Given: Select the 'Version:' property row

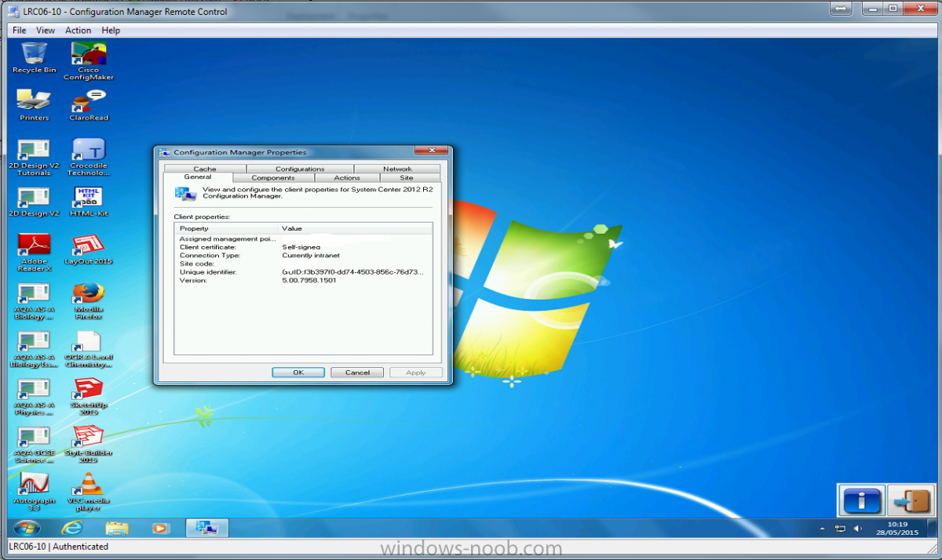Looking at the screenshot, I should coord(303,280).
